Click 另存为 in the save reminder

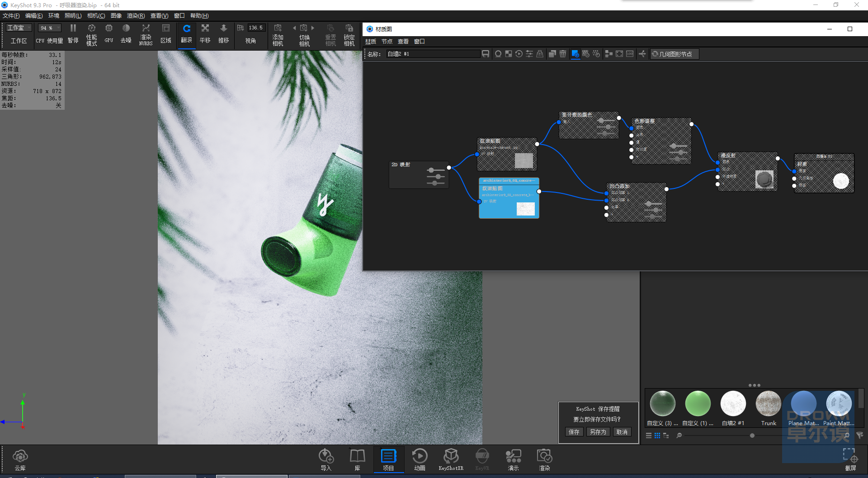coord(598,432)
